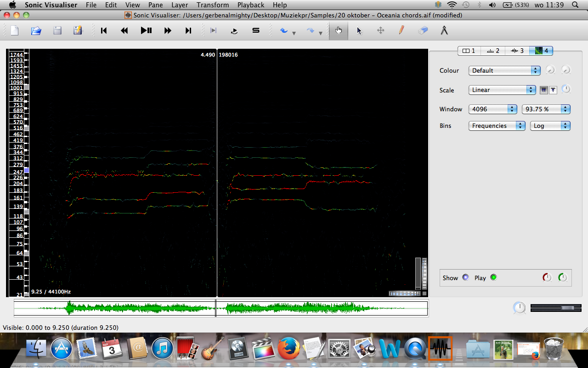Toggle Loop Playback mode

234,30
